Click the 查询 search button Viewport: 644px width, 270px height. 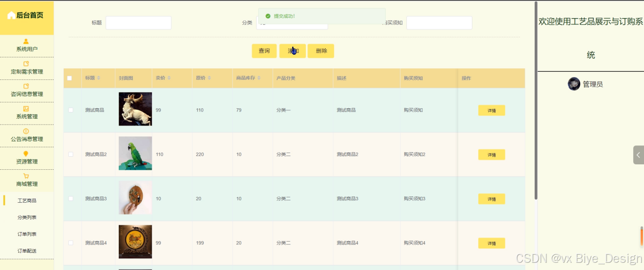[264, 51]
